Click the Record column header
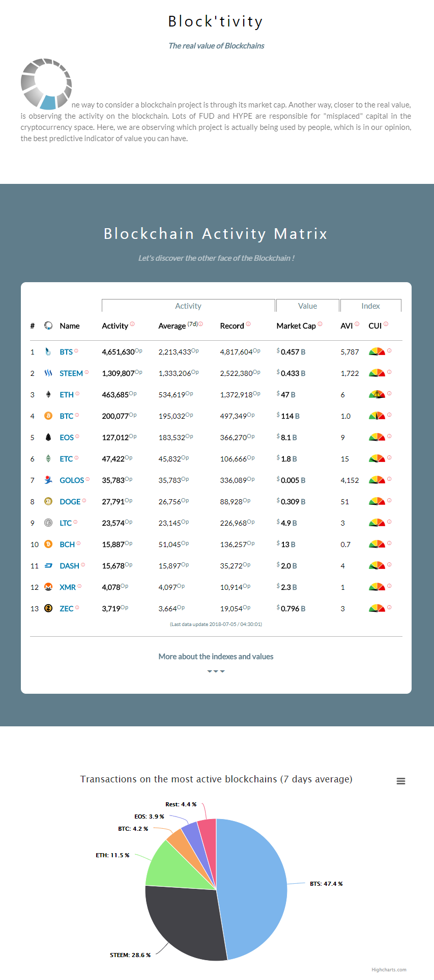Screen dimensions: 434x980 232,326
